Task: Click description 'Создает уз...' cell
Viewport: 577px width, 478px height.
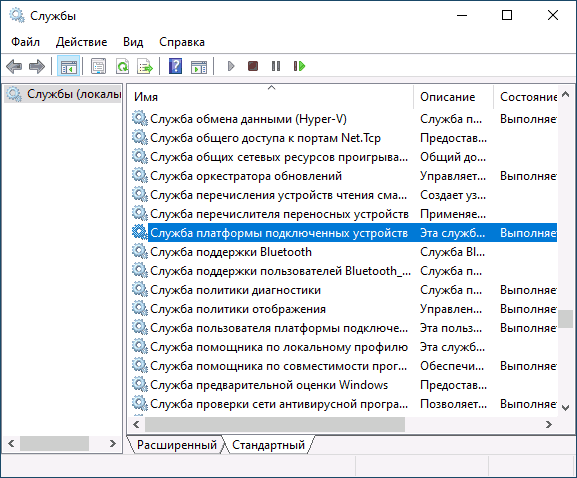Action: pyautogui.click(x=453, y=195)
